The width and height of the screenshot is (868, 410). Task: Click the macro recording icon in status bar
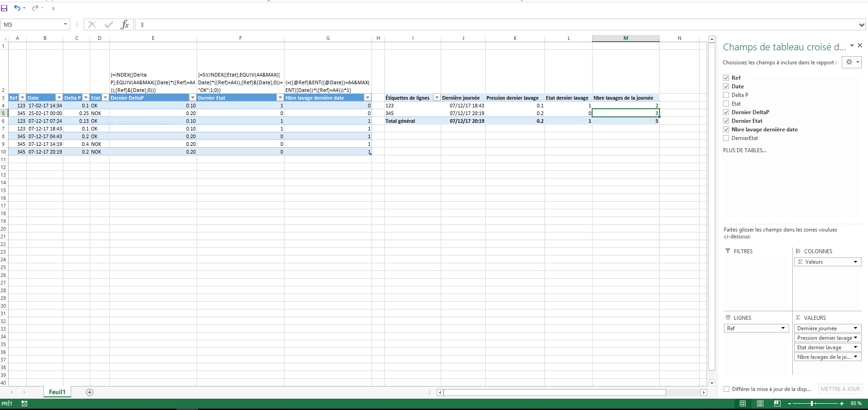(x=24, y=404)
